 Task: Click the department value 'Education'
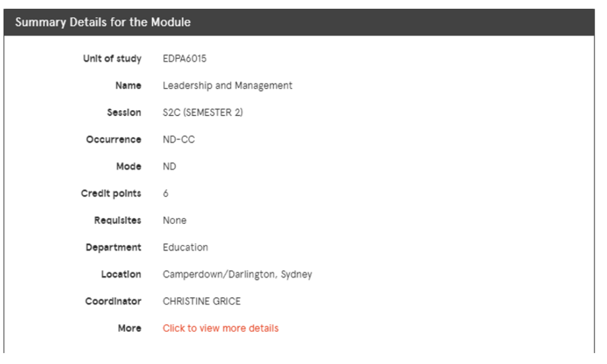pos(185,247)
